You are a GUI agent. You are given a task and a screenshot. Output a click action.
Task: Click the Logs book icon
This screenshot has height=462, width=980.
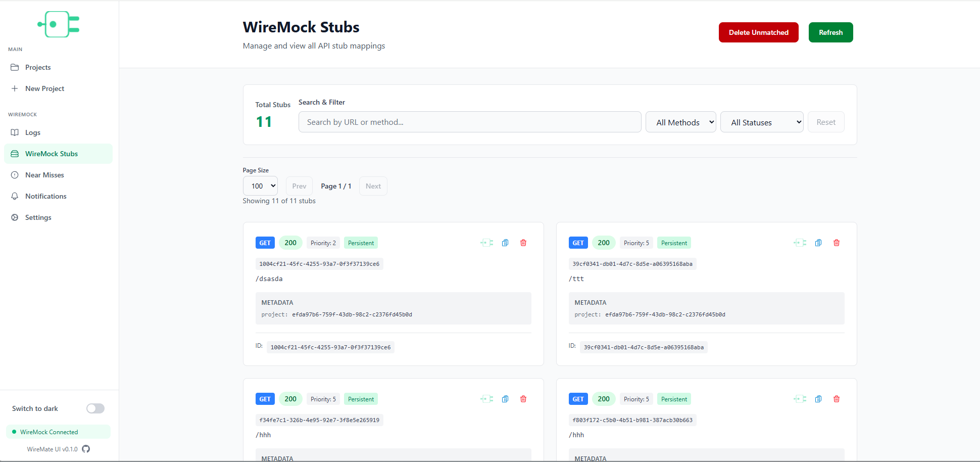[15, 132]
